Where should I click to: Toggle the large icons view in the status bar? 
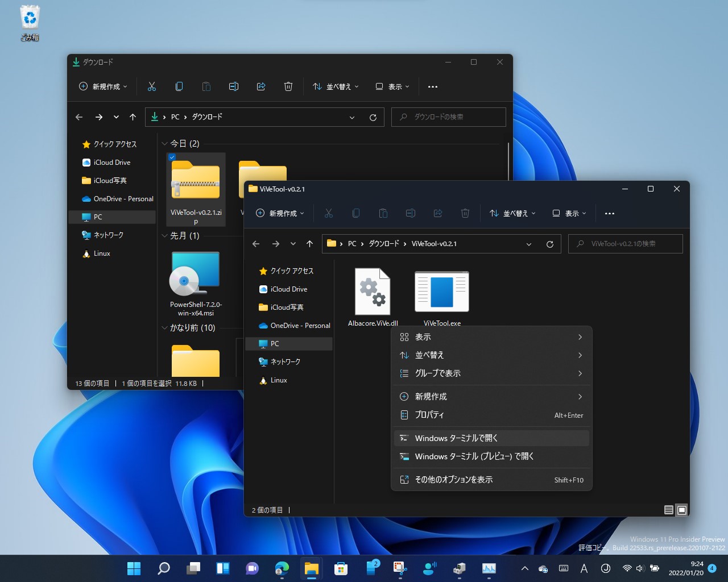(681, 510)
